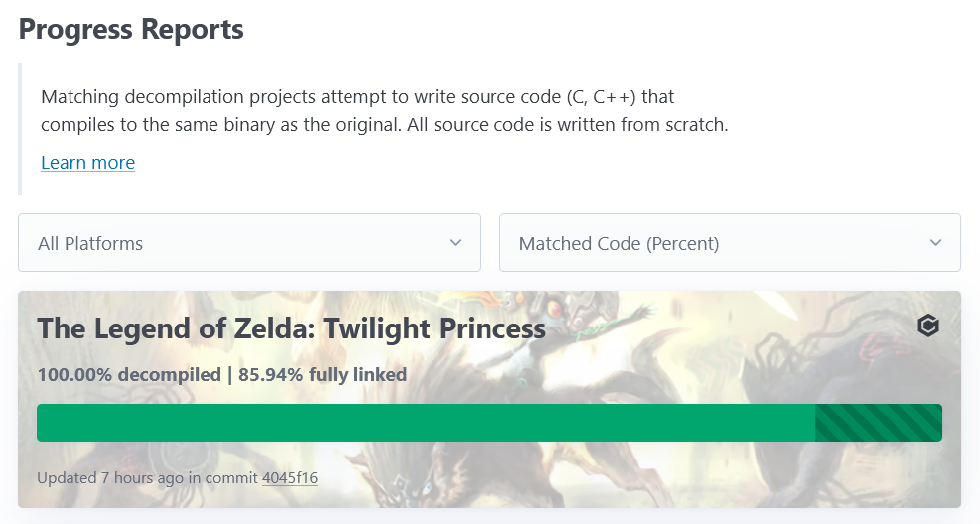This screenshot has height=524, width=980.
Task: Click the chevron on Matched Code selector
Action: click(x=935, y=243)
